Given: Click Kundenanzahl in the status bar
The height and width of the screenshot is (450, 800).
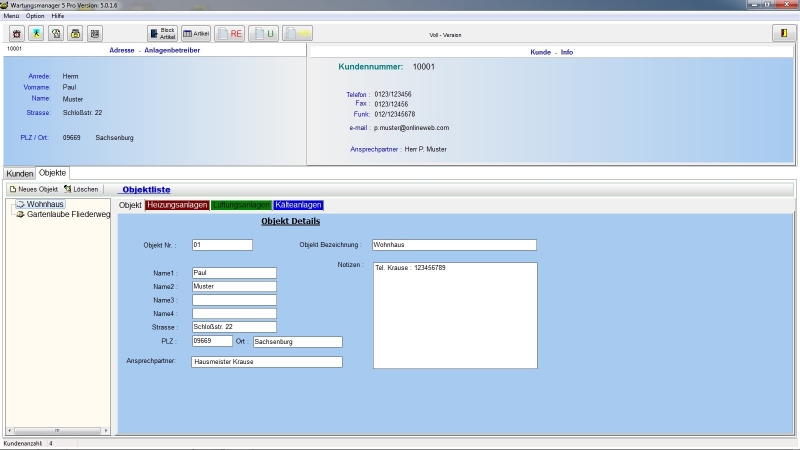Looking at the screenshot, I should [x=22, y=444].
